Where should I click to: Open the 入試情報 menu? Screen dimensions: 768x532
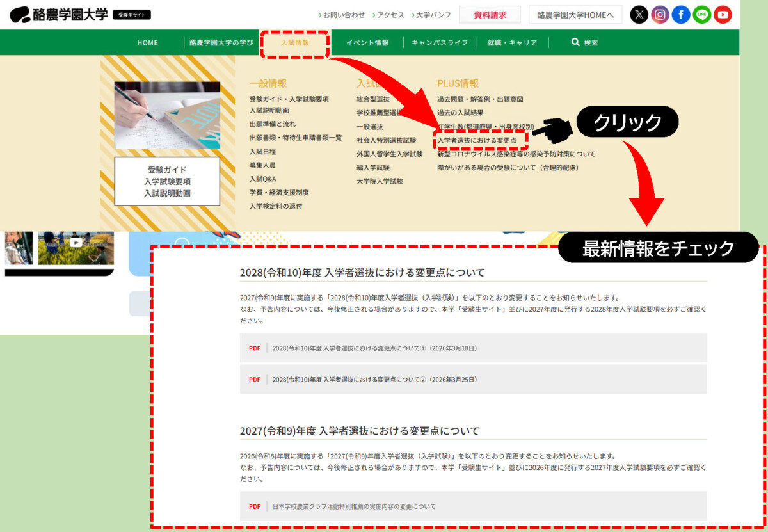pos(295,43)
